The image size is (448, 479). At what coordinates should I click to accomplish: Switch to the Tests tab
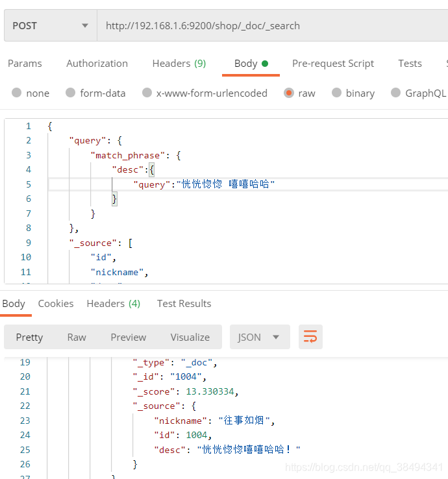(x=410, y=63)
